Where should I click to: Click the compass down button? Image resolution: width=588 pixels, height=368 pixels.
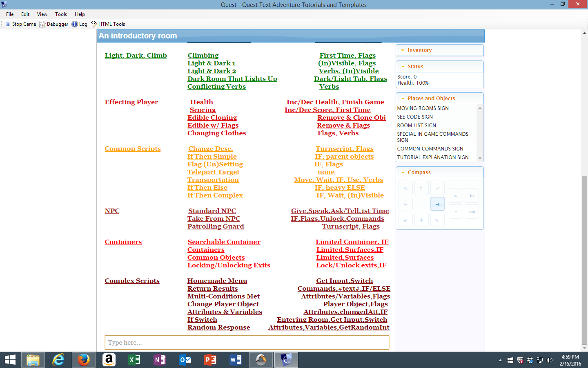coord(456,212)
